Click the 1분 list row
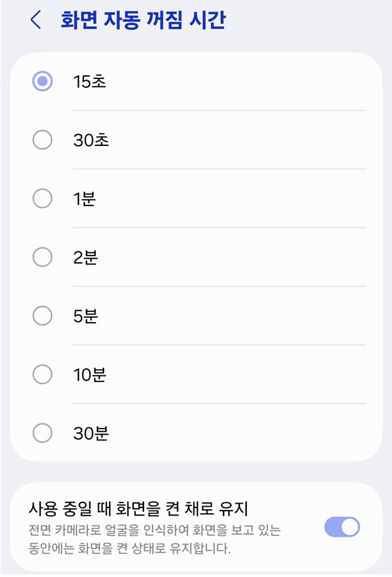This screenshot has height=577, width=392. [x=188, y=199]
